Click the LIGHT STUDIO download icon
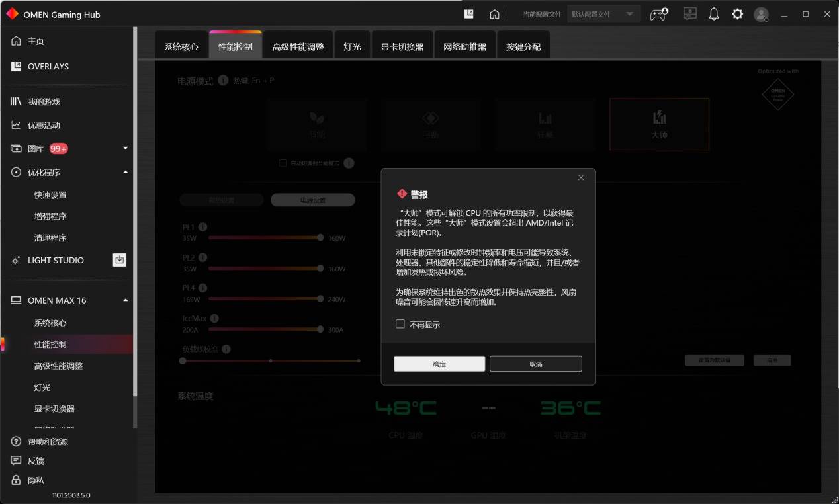The width and height of the screenshot is (839, 504). 119,260
